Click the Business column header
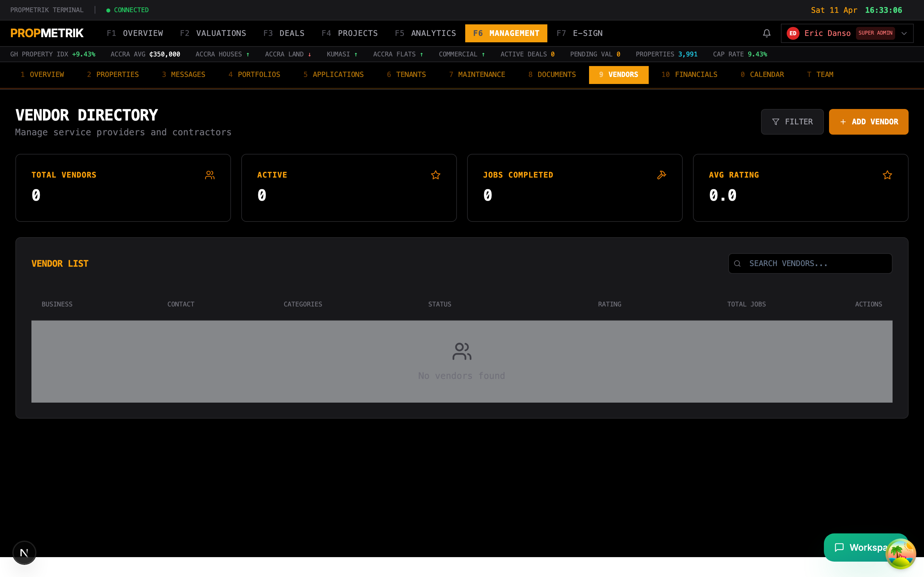The width and height of the screenshot is (924, 577). pyautogui.click(x=57, y=304)
